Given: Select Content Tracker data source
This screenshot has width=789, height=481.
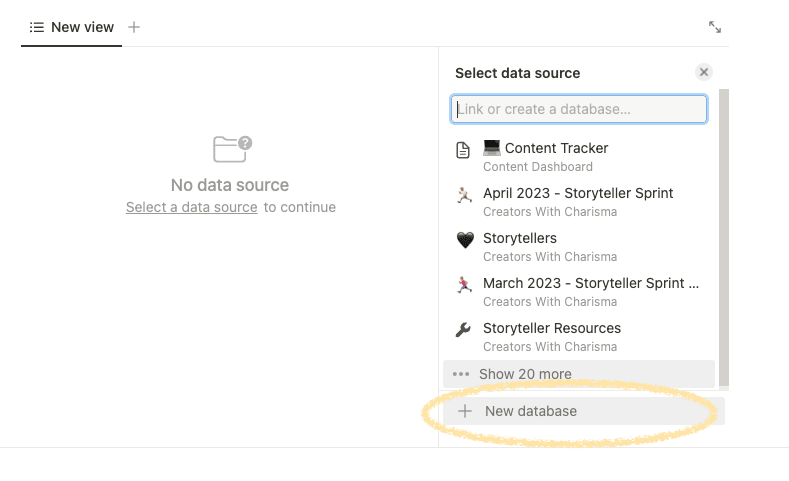Looking at the screenshot, I should (579, 157).
